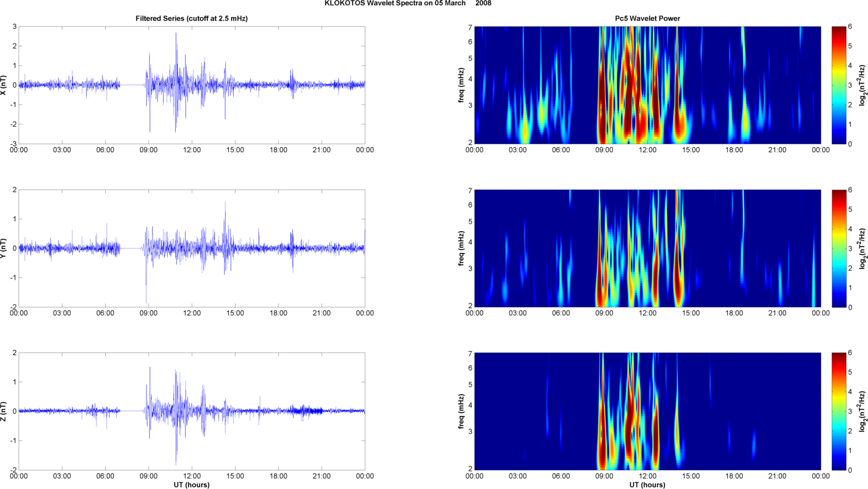
Task: Click log2(nT²/Hz) label beside top color bar
Action: (x=863, y=85)
